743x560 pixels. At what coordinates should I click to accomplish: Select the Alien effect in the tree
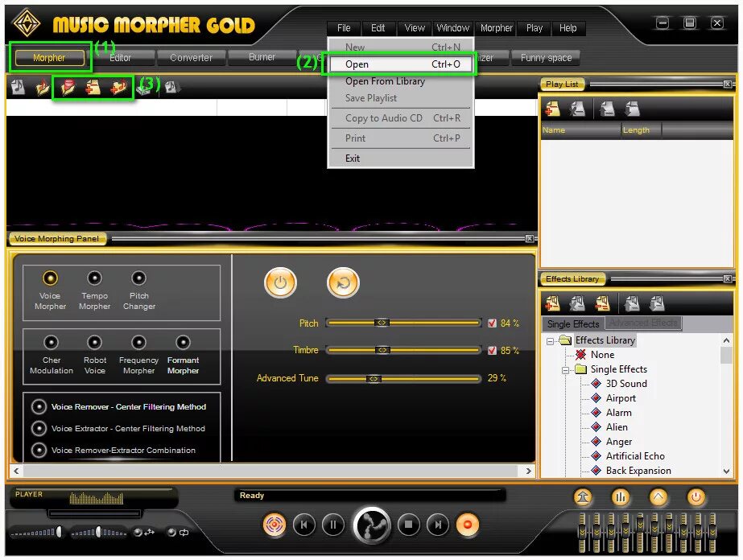click(x=617, y=427)
